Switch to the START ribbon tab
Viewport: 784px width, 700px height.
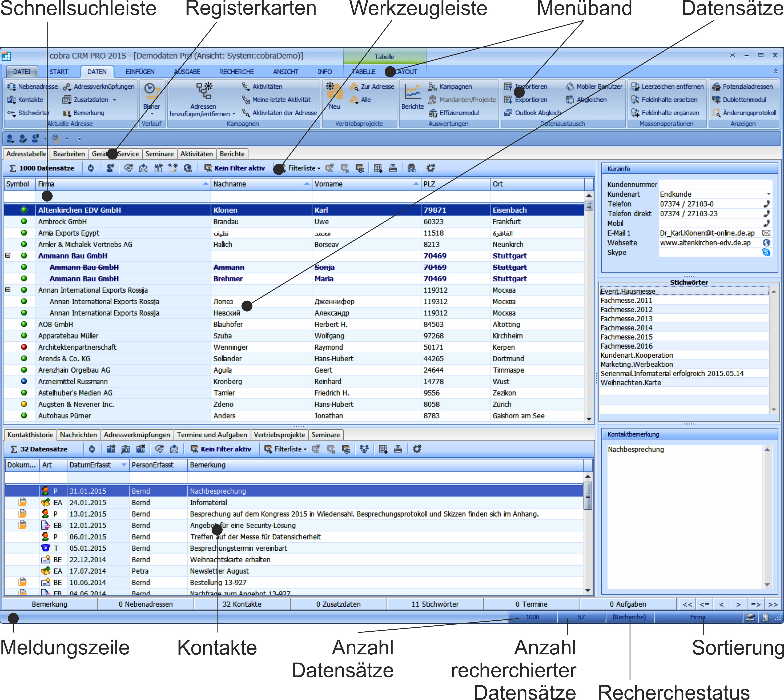(59, 71)
